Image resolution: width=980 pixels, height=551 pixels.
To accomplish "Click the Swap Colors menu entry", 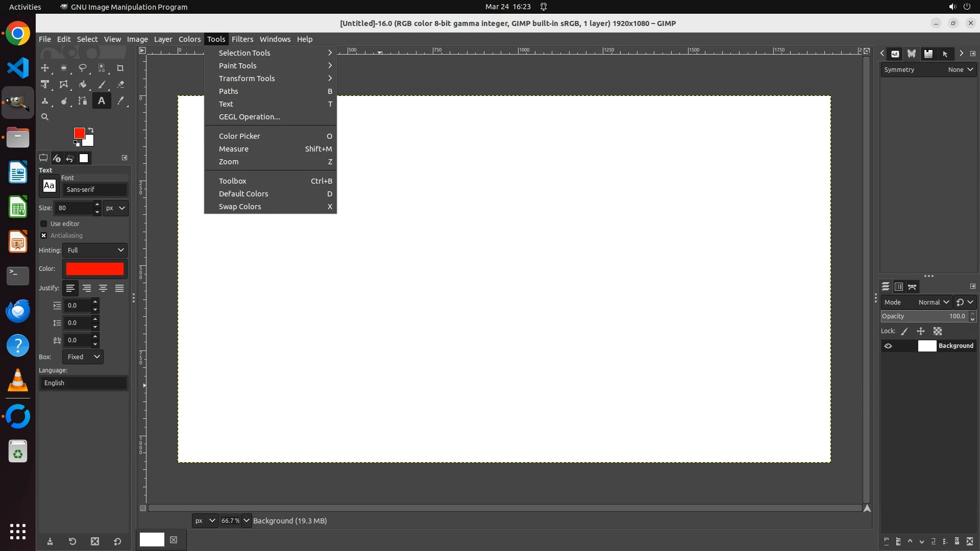I will (240, 207).
